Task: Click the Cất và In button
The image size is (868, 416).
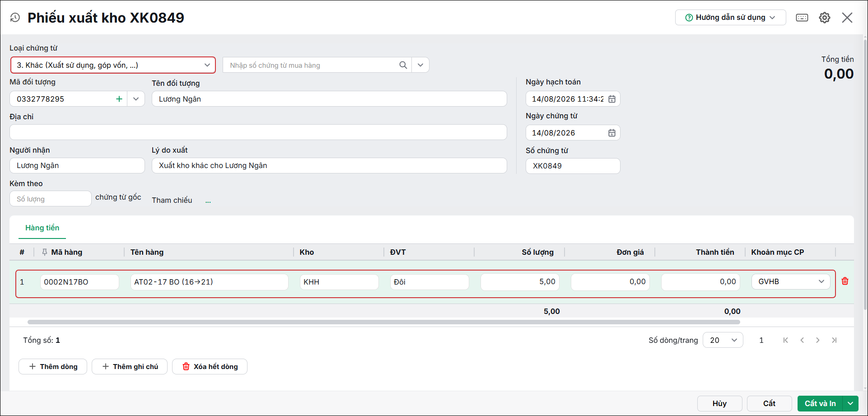Action: click(820, 403)
